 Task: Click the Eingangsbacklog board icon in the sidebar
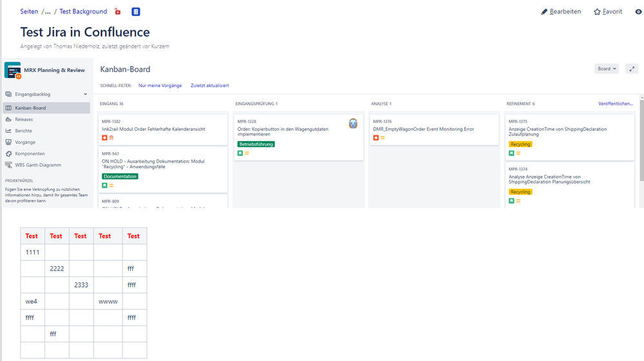[8, 94]
